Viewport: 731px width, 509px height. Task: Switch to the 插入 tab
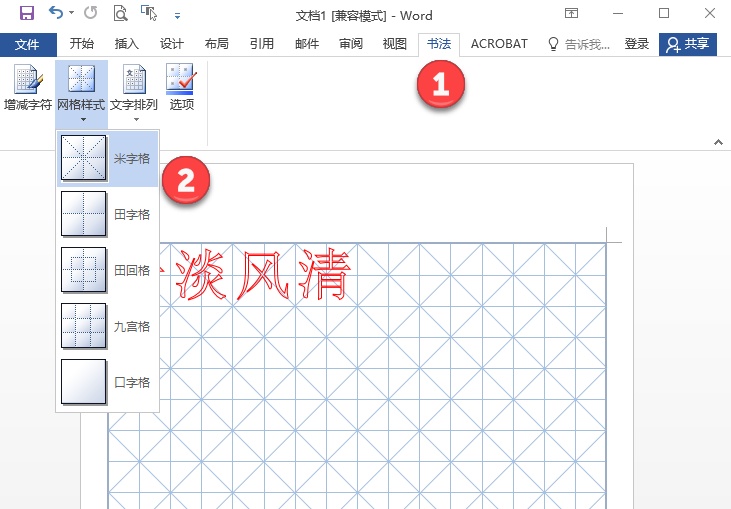[127, 44]
